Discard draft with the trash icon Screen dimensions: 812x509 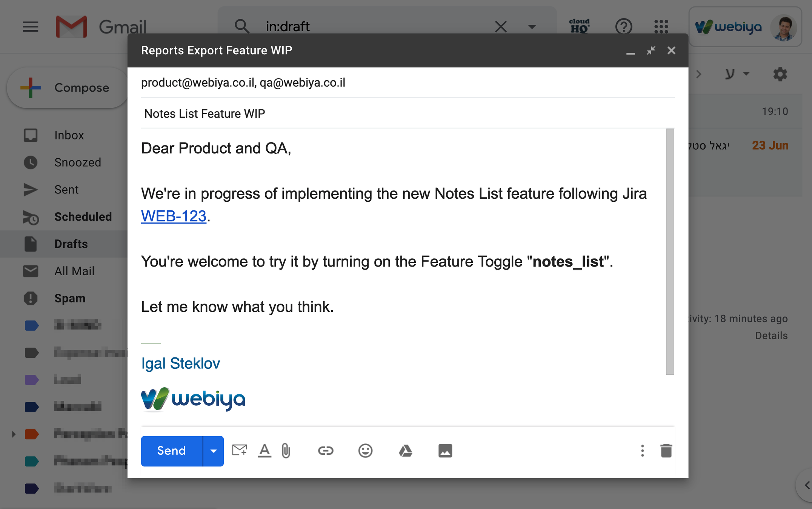click(666, 451)
